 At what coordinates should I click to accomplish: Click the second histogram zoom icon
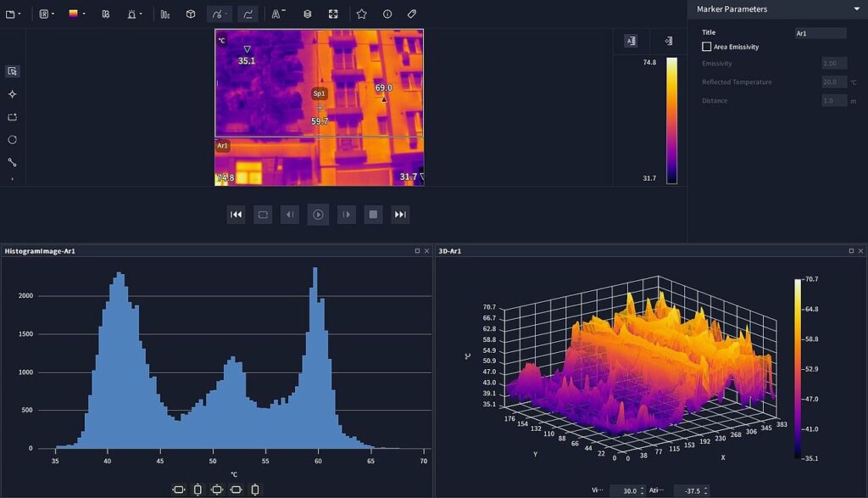[198, 490]
